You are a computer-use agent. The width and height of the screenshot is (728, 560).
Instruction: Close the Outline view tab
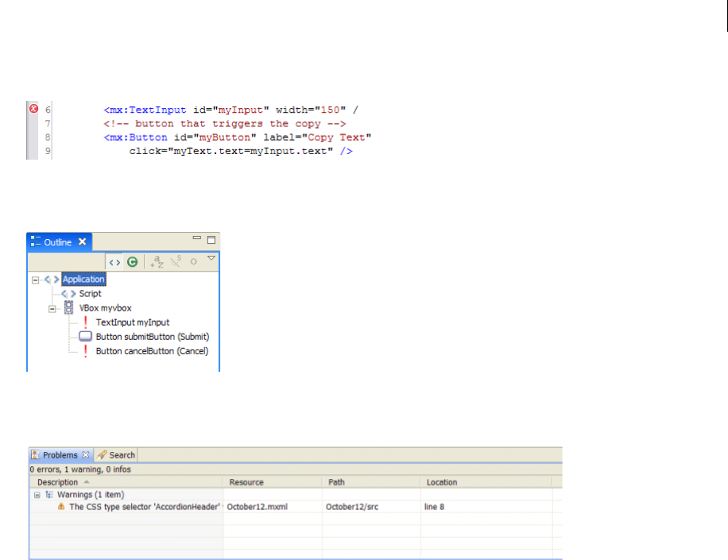[x=82, y=241]
